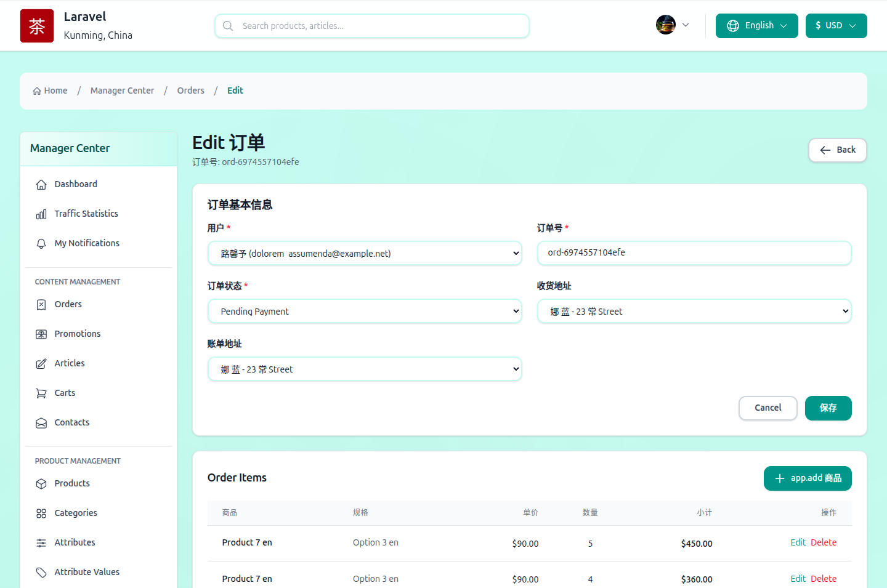Expand the 收货地址 address dropdown
This screenshot has height=588, width=887.
(694, 311)
